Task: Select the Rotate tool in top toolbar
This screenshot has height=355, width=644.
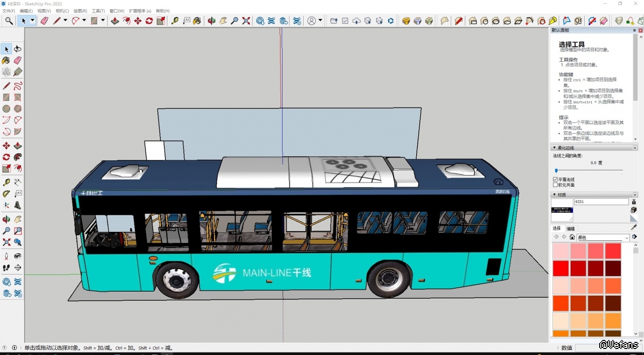Action: click(x=149, y=21)
